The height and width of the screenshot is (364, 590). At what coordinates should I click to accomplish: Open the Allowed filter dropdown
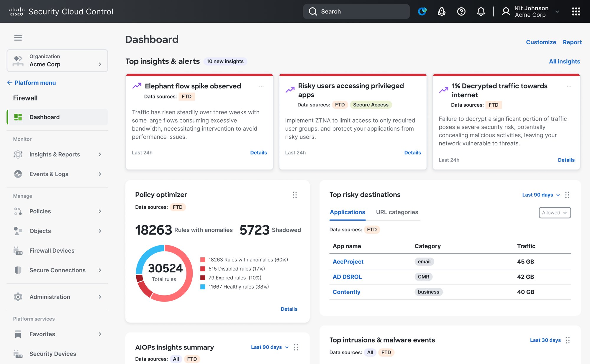click(555, 213)
